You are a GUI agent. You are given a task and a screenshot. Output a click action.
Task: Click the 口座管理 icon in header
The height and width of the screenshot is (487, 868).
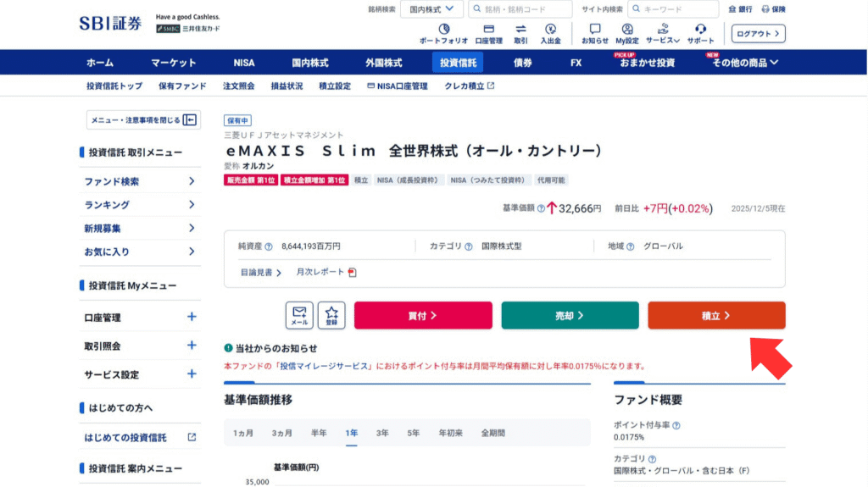tap(488, 33)
